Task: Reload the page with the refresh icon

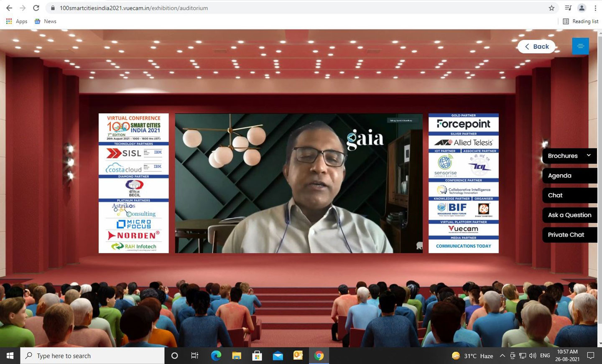Action: point(36,8)
